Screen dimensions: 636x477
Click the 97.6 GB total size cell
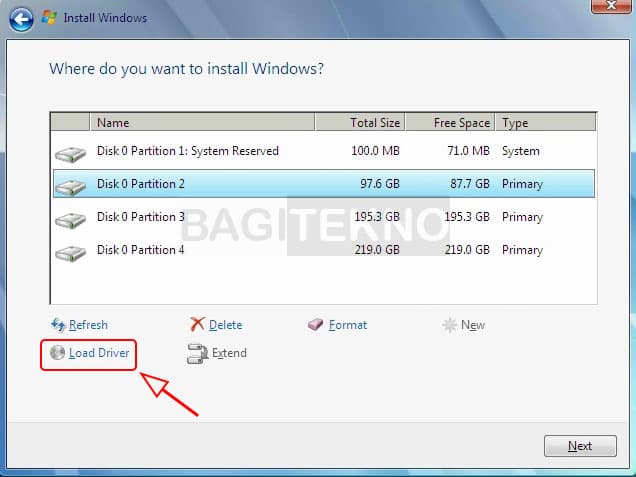(380, 184)
